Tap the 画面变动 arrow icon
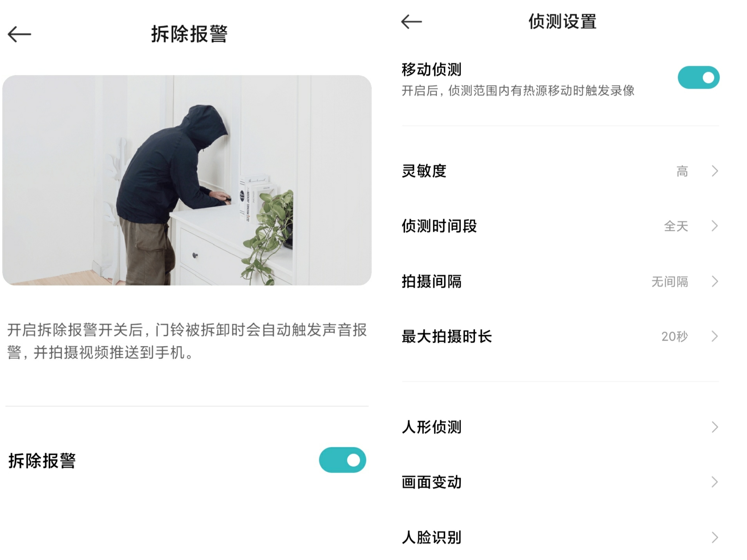This screenshot has height=560, width=747. coord(715,482)
